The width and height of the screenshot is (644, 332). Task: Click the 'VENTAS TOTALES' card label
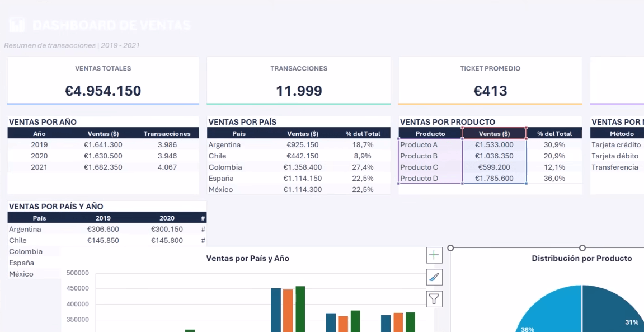(x=103, y=69)
